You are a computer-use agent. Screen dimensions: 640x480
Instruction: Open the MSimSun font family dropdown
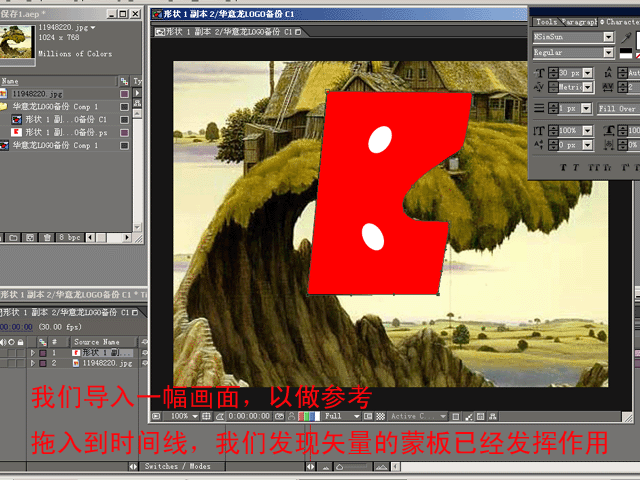tap(608, 37)
